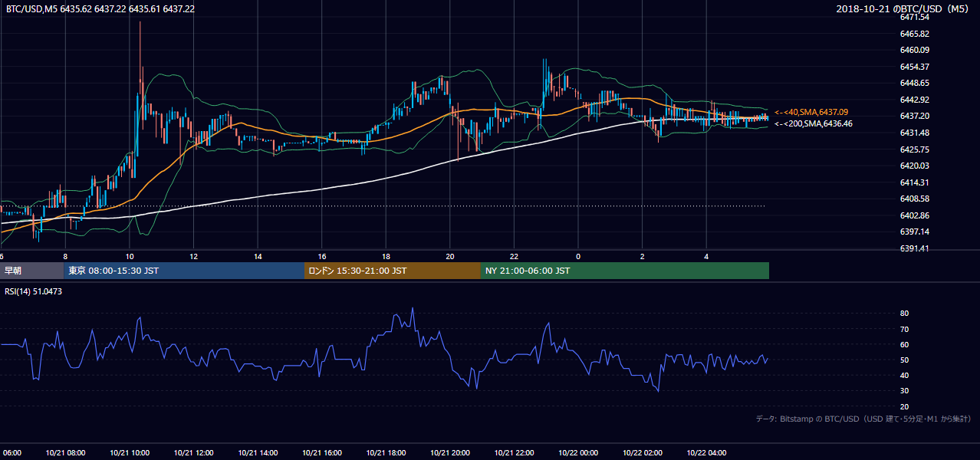Select the ロンドン 15:30-21:00 JST session bar
The image size is (980, 460).
(393, 271)
